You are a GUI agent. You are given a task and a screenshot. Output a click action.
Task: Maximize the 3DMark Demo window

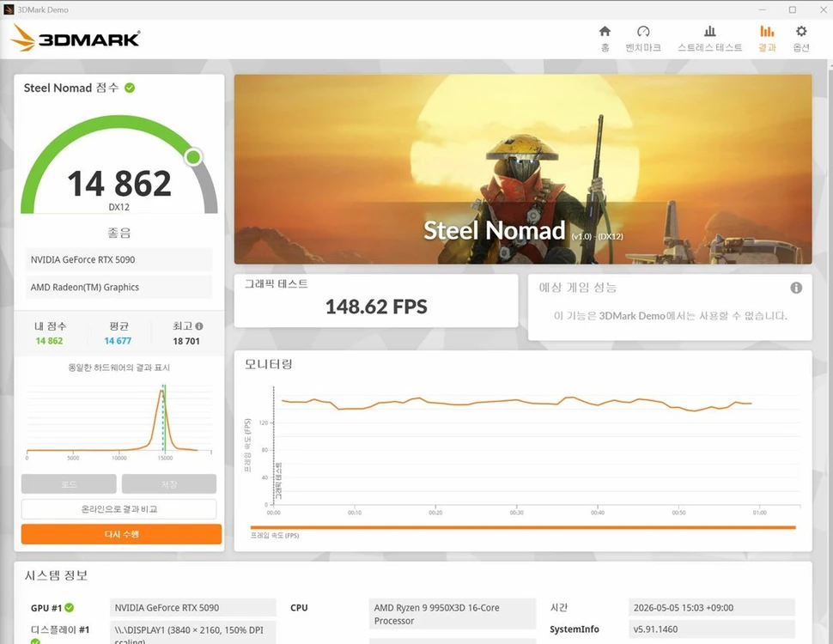(792, 9)
